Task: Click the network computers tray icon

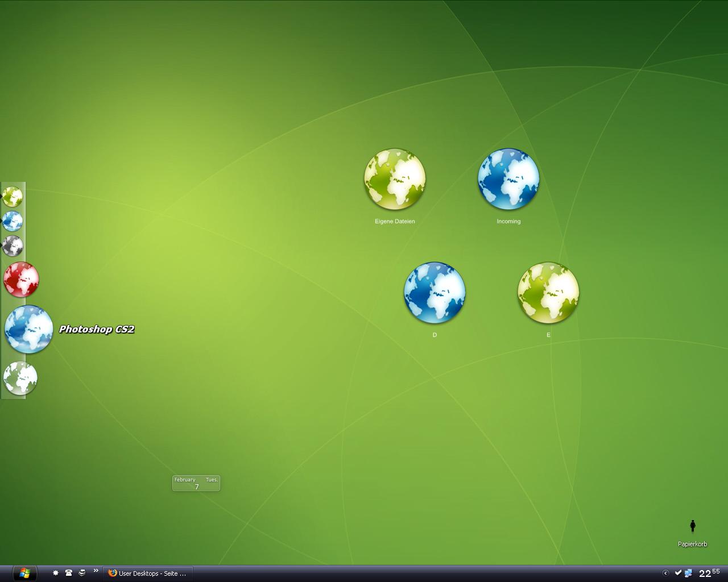Action: (688, 573)
